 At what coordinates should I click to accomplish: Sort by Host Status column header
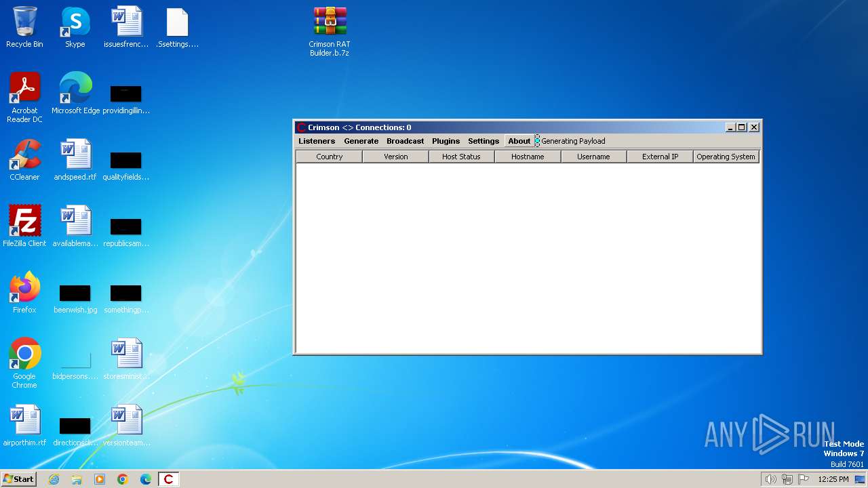tap(461, 157)
